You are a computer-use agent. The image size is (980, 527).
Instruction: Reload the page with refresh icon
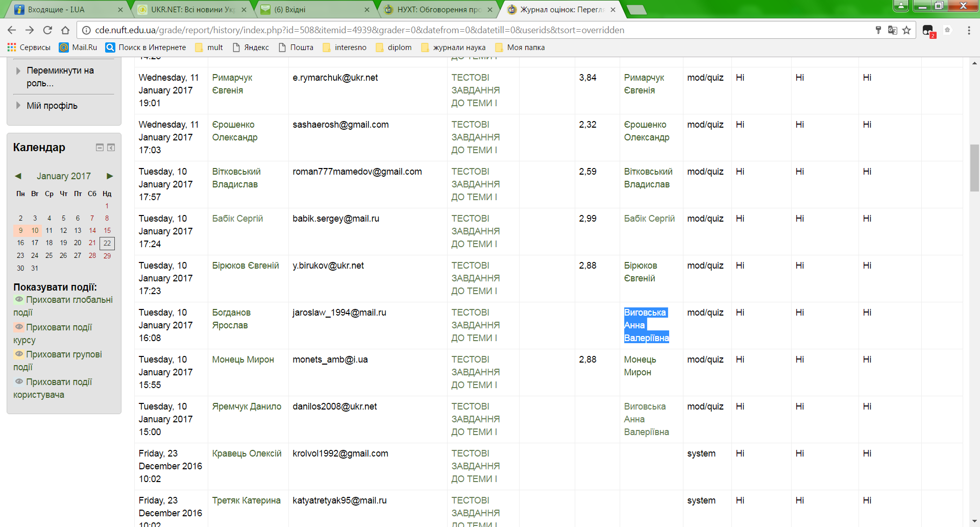(47, 30)
